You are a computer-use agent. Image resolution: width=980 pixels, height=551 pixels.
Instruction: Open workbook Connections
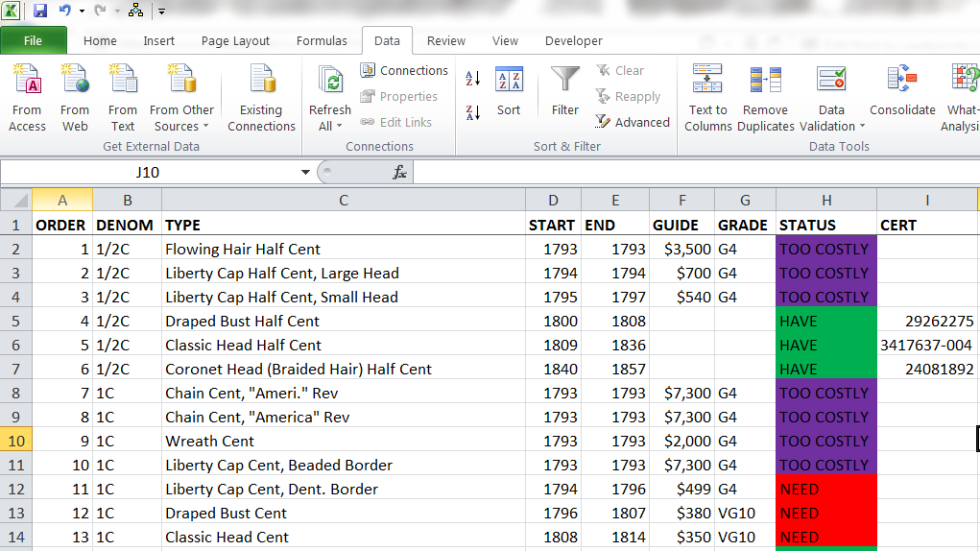tap(404, 71)
